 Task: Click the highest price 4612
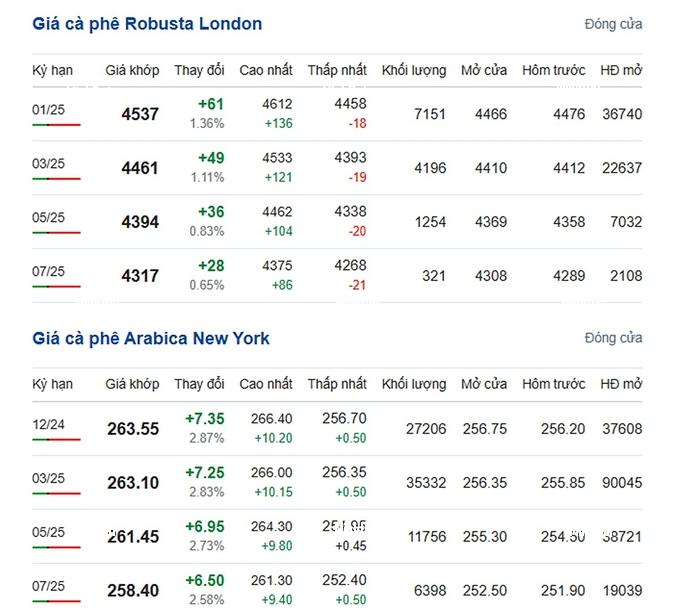[x=277, y=104]
